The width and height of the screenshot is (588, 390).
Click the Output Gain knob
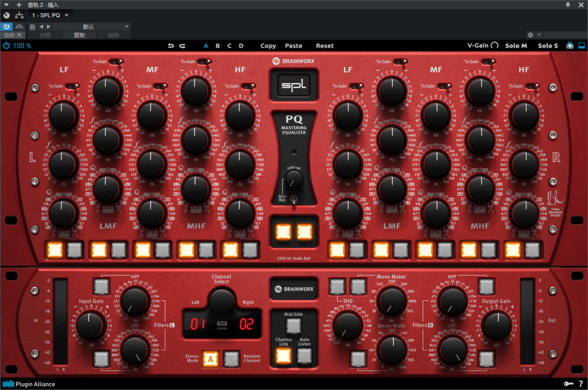coord(498,326)
